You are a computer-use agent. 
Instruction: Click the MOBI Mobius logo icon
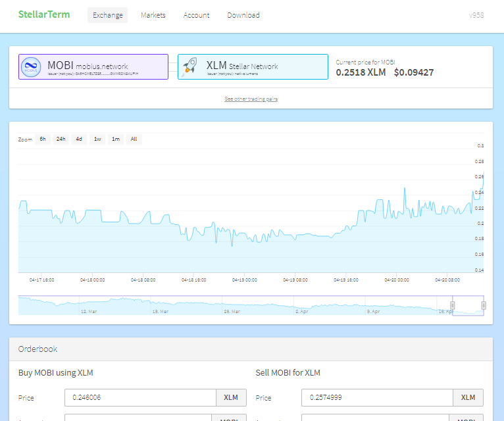pyautogui.click(x=31, y=67)
